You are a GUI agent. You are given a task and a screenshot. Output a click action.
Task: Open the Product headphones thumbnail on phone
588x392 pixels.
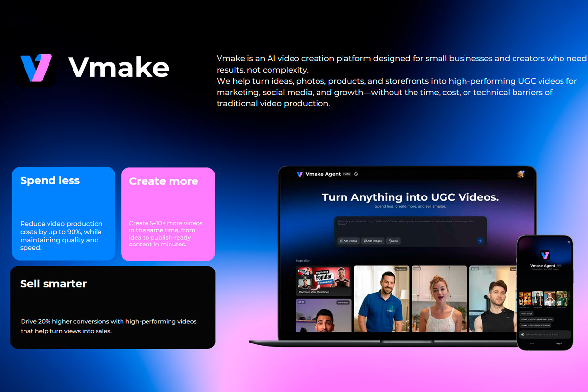[549, 298]
